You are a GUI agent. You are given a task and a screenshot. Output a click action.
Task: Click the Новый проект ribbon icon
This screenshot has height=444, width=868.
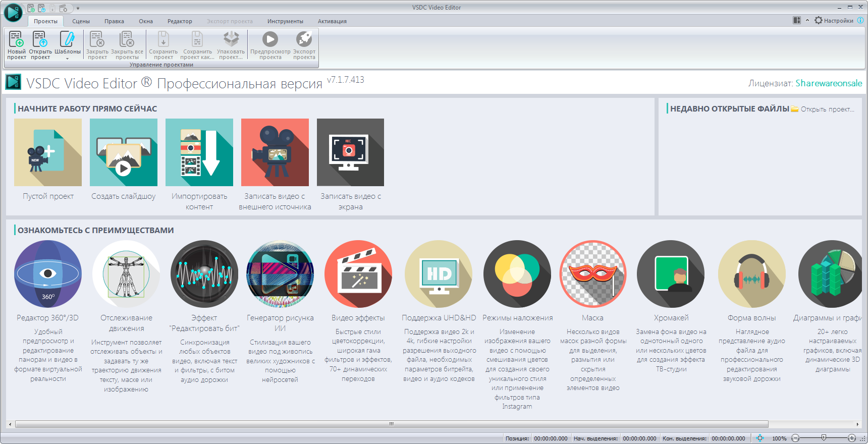pyautogui.click(x=16, y=45)
